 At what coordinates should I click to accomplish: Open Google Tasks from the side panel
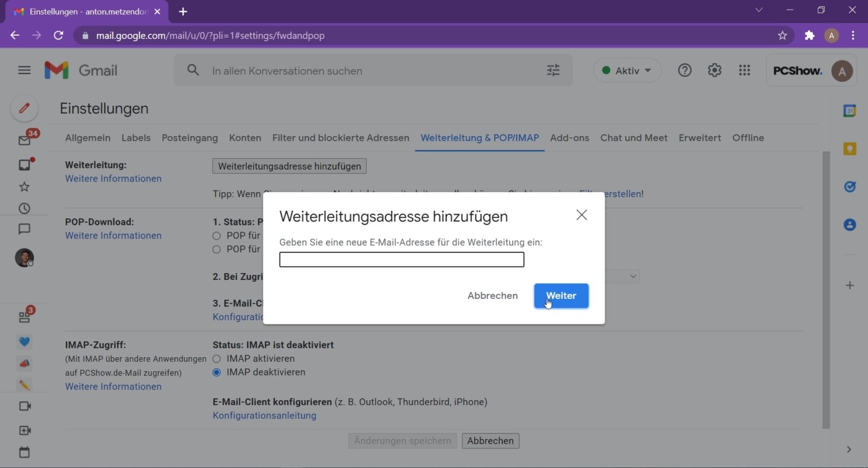(850, 187)
